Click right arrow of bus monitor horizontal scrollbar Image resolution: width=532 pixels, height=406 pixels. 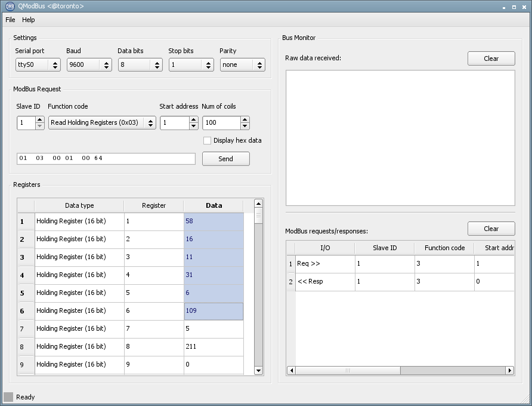[x=509, y=370]
